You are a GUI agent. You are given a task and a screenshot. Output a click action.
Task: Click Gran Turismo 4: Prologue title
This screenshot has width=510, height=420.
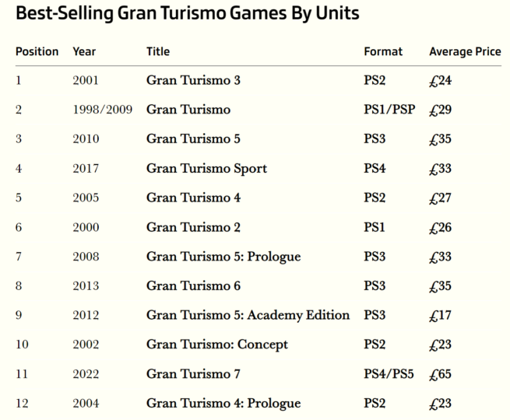click(223, 404)
